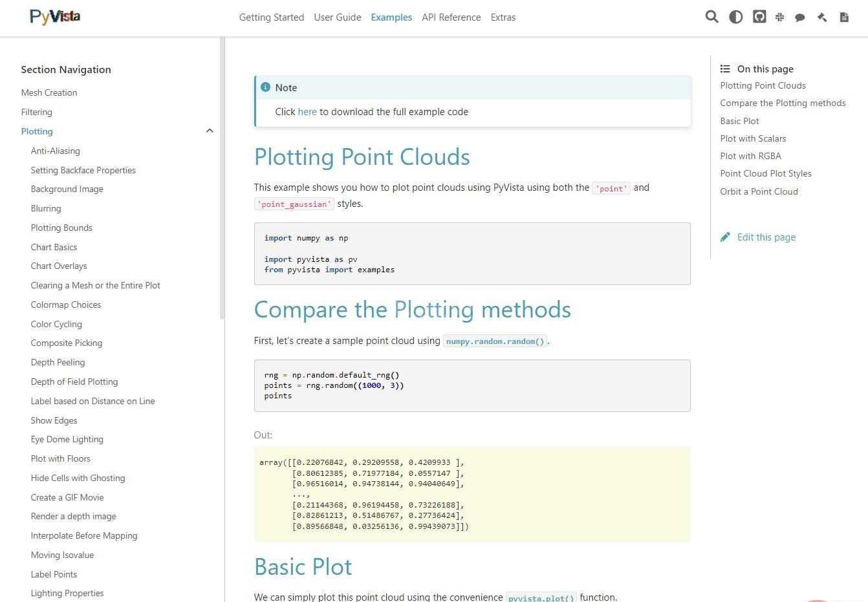Open Label based on Distance on Line

(93, 401)
